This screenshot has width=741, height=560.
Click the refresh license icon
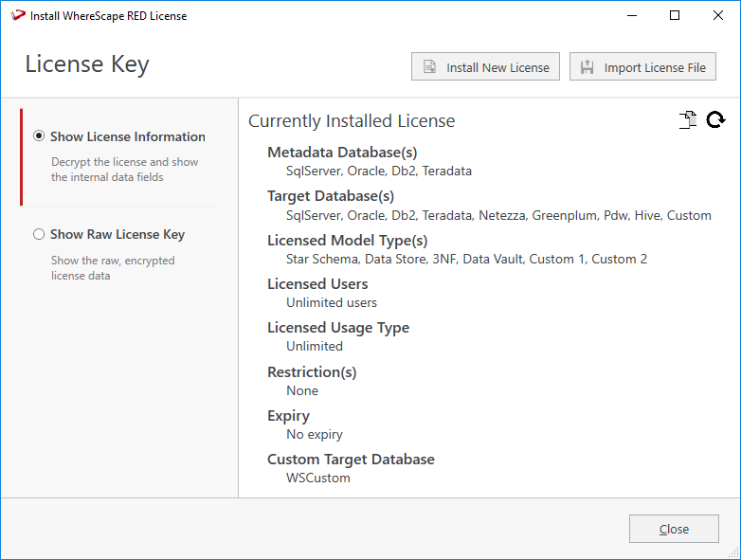715,119
